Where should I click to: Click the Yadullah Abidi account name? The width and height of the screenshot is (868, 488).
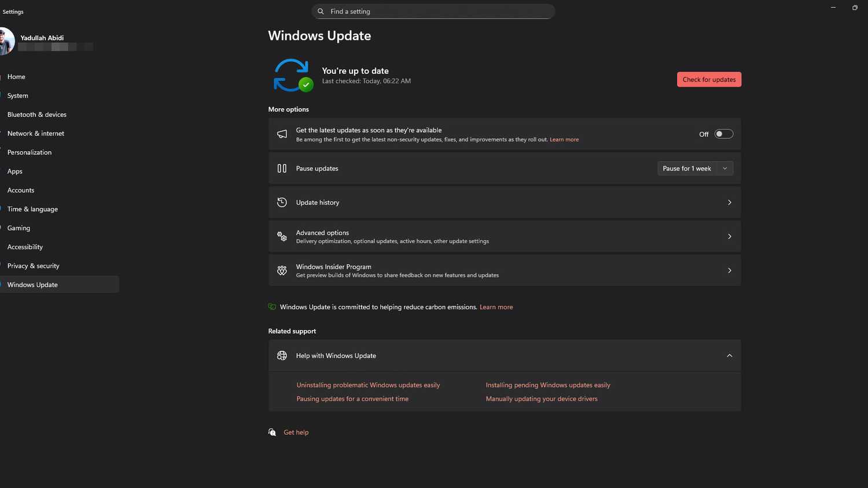coord(42,38)
